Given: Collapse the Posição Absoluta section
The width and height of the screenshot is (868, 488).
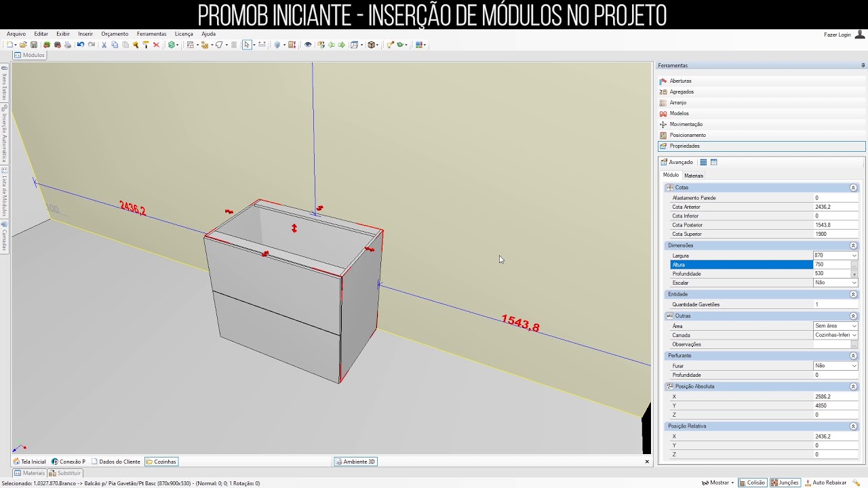Looking at the screenshot, I should coord(853,386).
